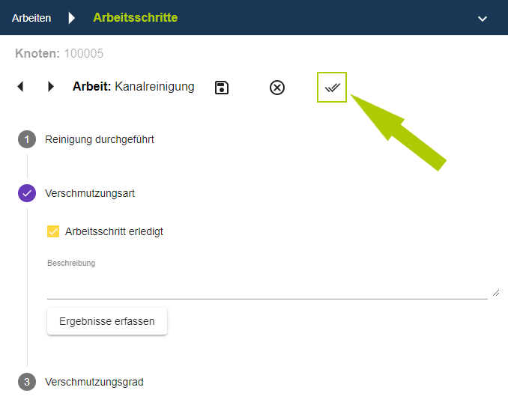This screenshot has width=508, height=420.
Task: Expand the Reinigung durchgeführt step
Action: click(100, 139)
